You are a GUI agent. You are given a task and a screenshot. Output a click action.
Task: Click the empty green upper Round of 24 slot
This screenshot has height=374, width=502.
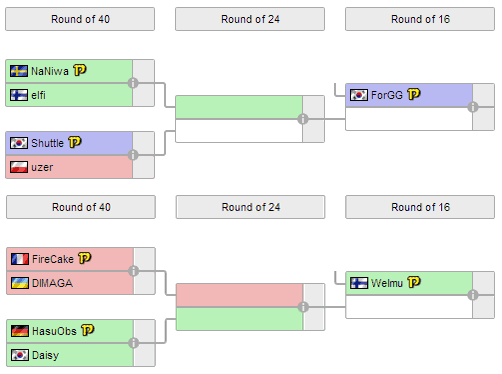coord(239,107)
